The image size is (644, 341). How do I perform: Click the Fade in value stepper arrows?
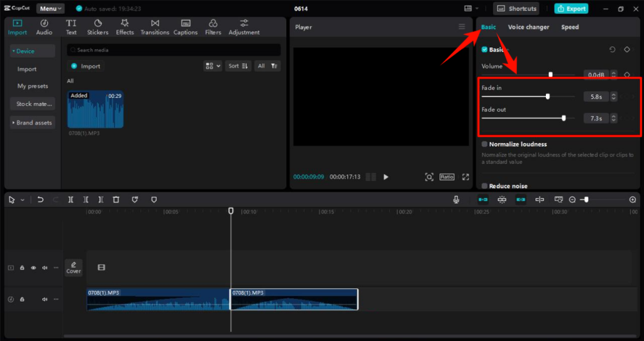(x=614, y=97)
